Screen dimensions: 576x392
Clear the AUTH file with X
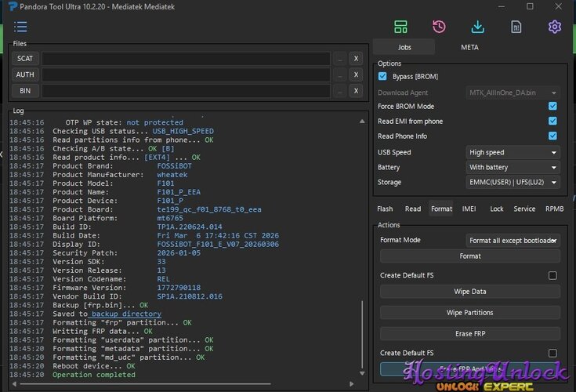[x=356, y=74]
